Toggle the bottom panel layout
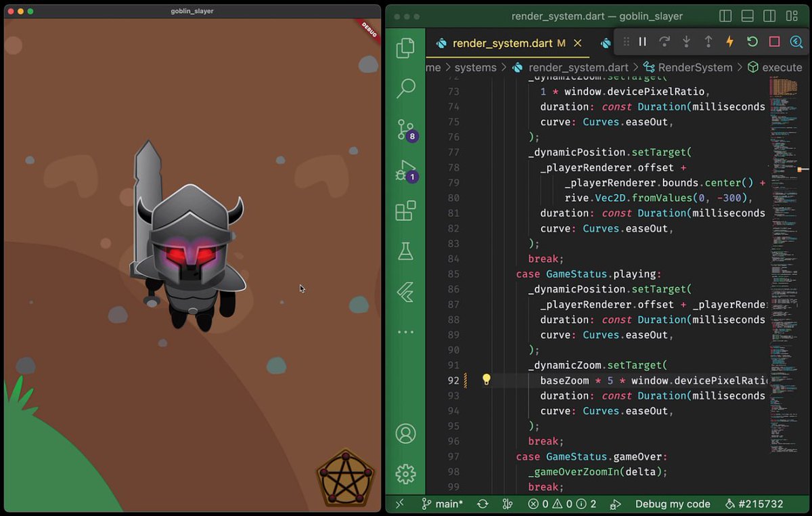 click(x=748, y=16)
